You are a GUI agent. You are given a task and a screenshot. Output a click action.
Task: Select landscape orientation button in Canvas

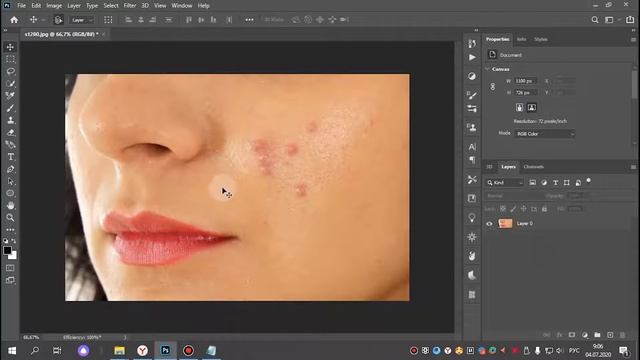tap(531, 107)
